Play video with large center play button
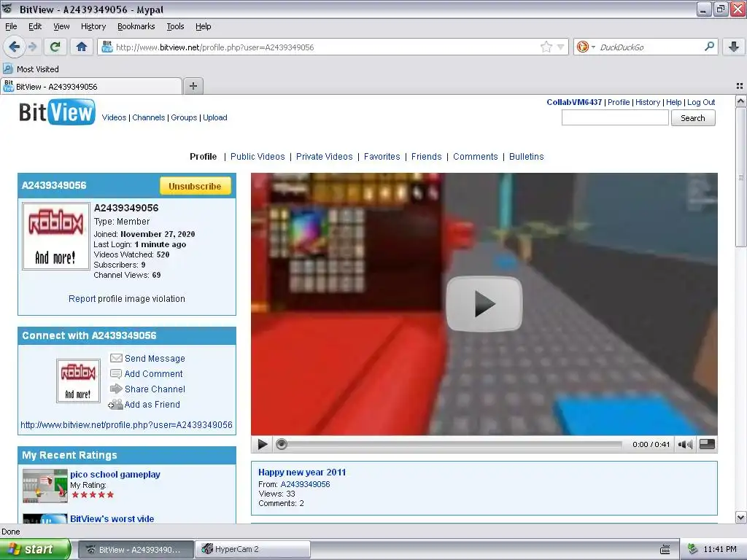 tap(484, 304)
